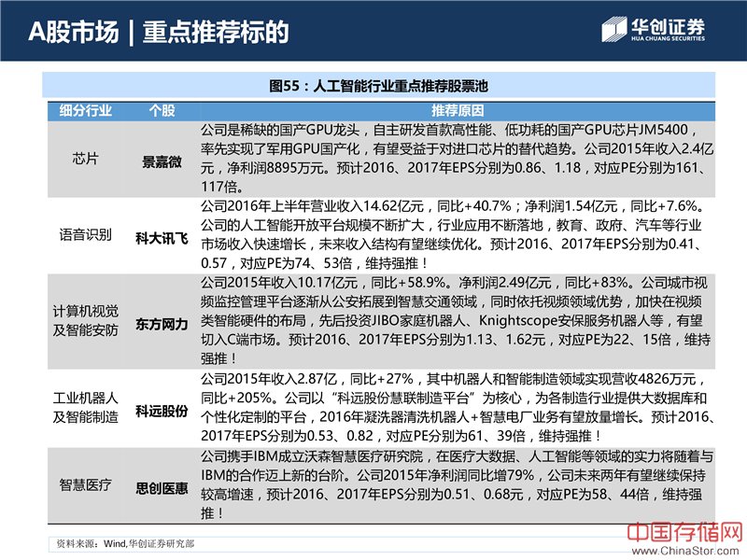Click the 个股 column header

pyautogui.click(x=162, y=110)
